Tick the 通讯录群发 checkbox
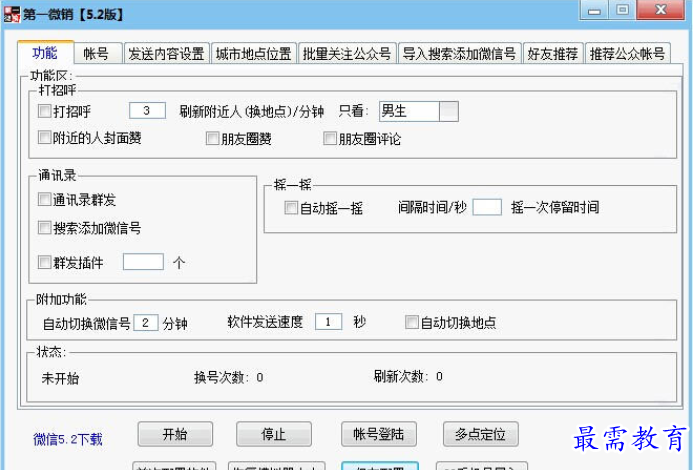 (44, 200)
